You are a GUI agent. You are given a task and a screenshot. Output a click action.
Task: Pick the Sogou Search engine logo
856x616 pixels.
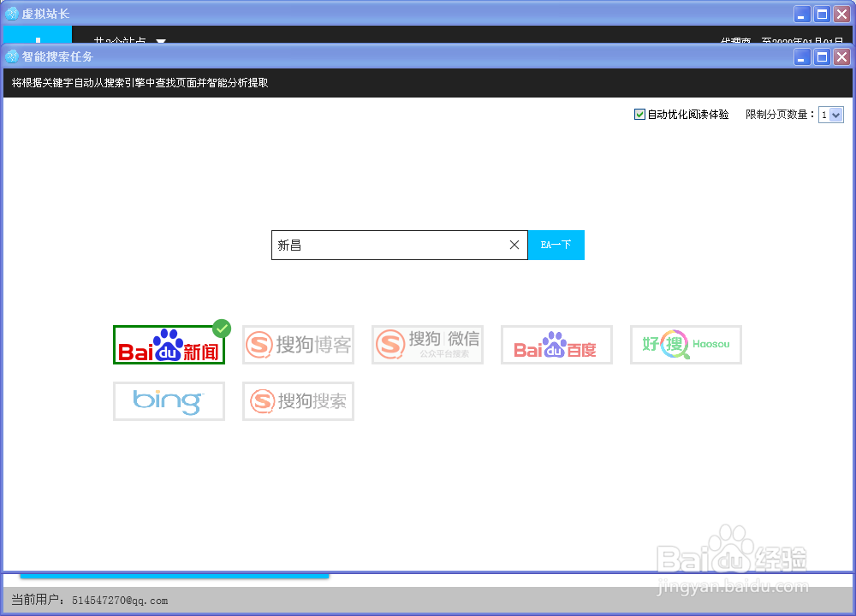click(298, 401)
